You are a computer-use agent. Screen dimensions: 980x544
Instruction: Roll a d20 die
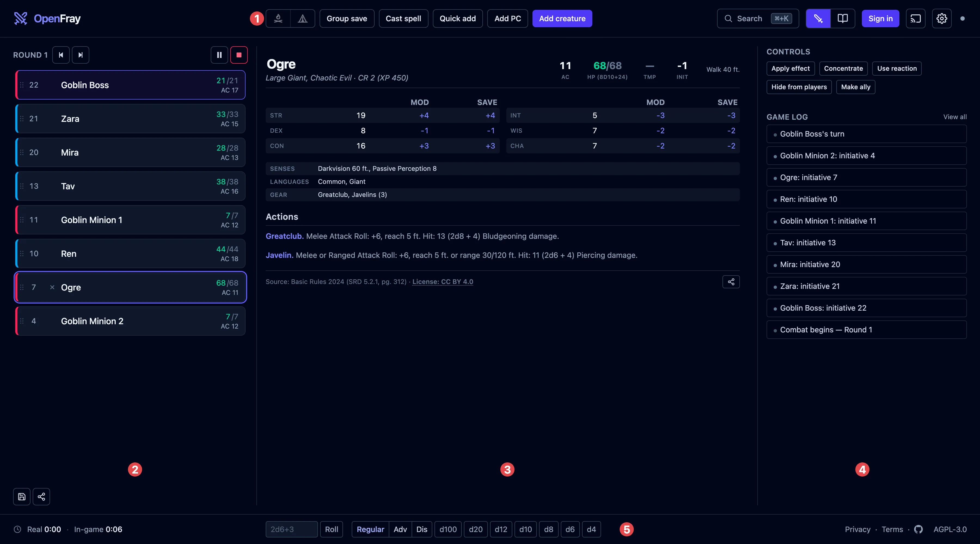click(476, 529)
